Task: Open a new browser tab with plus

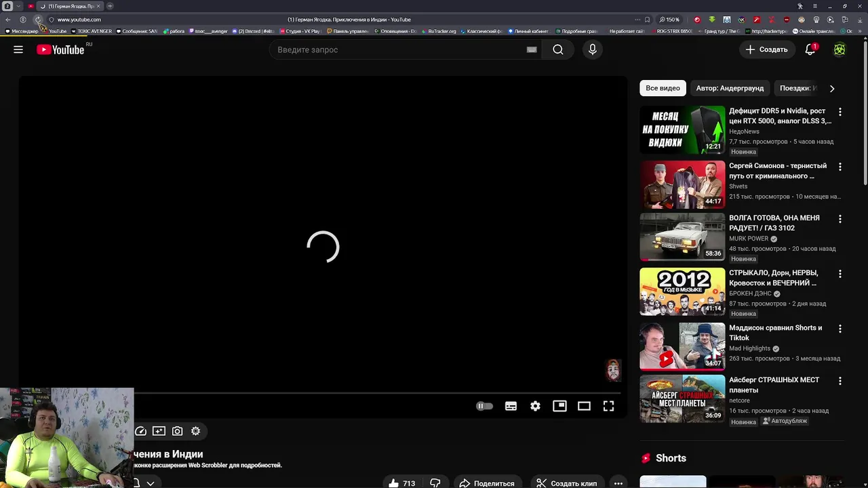Action: 110,6
